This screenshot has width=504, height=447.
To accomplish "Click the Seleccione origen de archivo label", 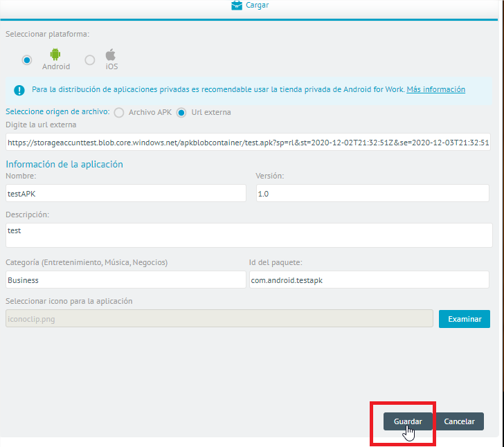I will 57,111.
